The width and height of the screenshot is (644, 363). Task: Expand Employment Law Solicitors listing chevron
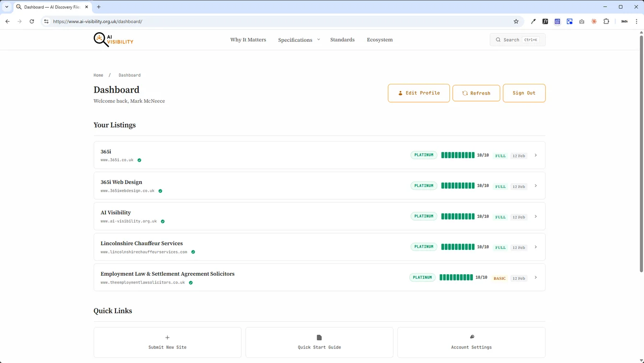click(536, 278)
